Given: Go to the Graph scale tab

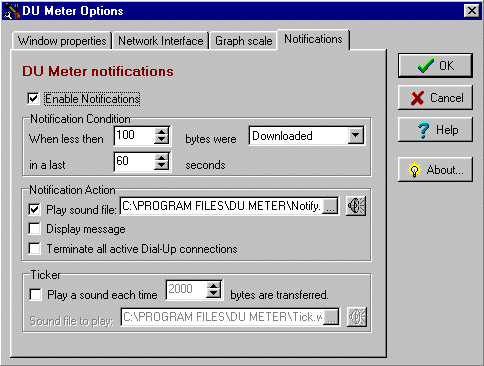Looking at the screenshot, I should (244, 41).
